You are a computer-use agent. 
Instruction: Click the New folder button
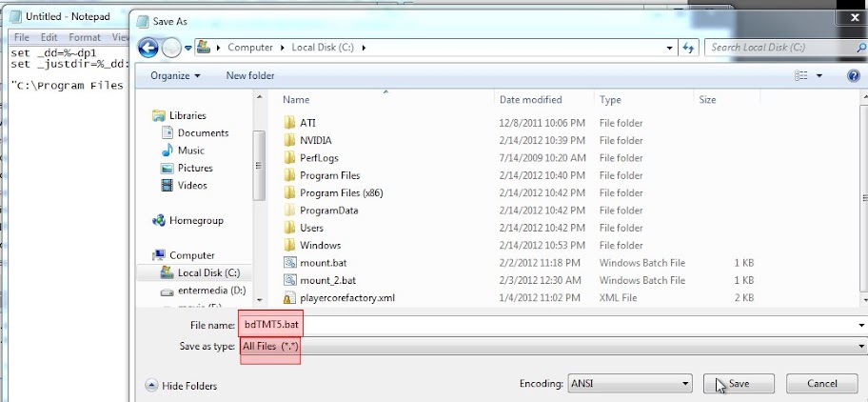point(249,76)
